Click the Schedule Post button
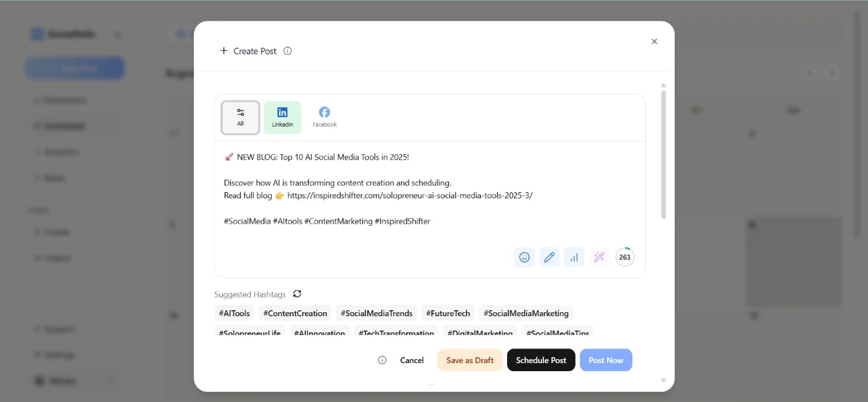Image resolution: width=868 pixels, height=402 pixels. (x=541, y=360)
